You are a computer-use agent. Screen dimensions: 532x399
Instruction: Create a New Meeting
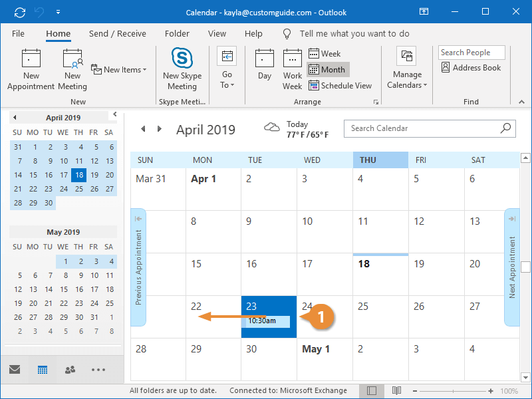pyautogui.click(x=72, y=70)
